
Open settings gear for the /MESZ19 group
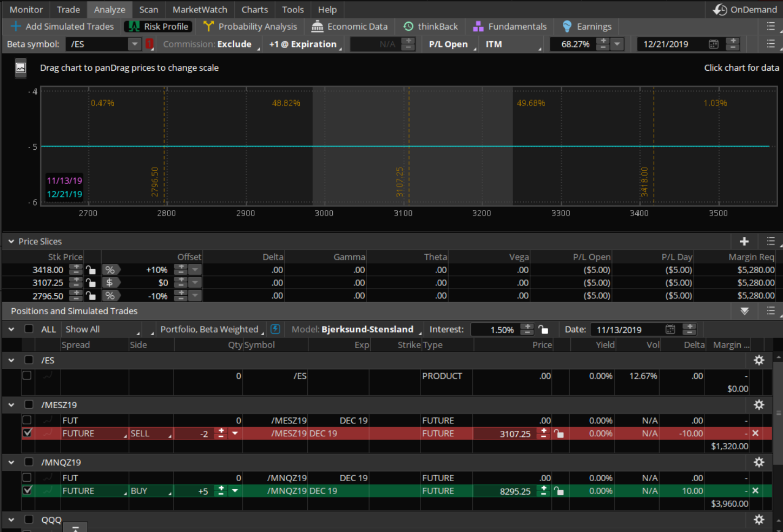click(759, 405)
